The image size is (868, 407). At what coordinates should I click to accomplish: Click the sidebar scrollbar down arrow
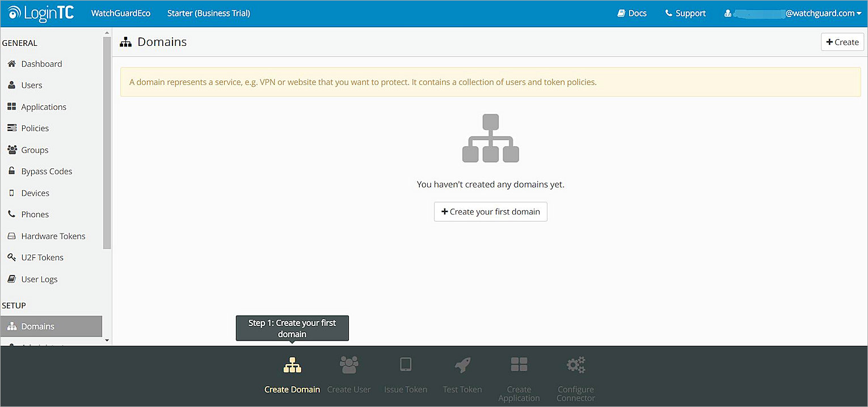(106, 340)
